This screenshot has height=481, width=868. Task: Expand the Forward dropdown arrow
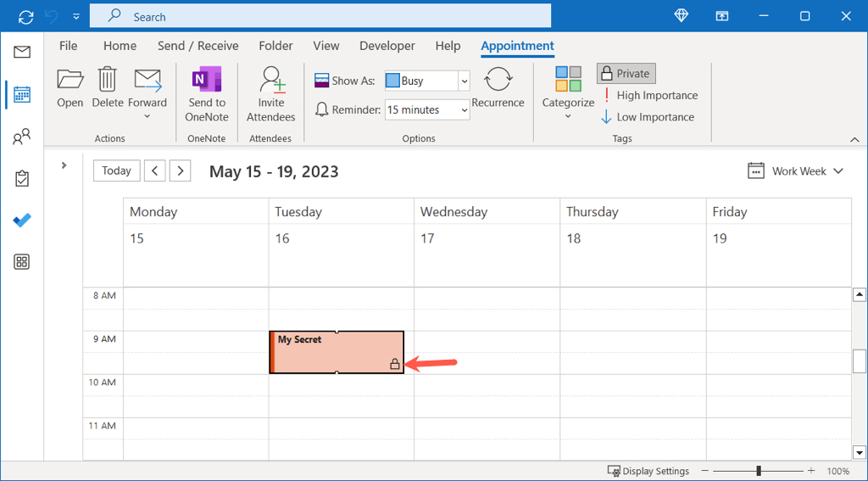click(147, 116)
